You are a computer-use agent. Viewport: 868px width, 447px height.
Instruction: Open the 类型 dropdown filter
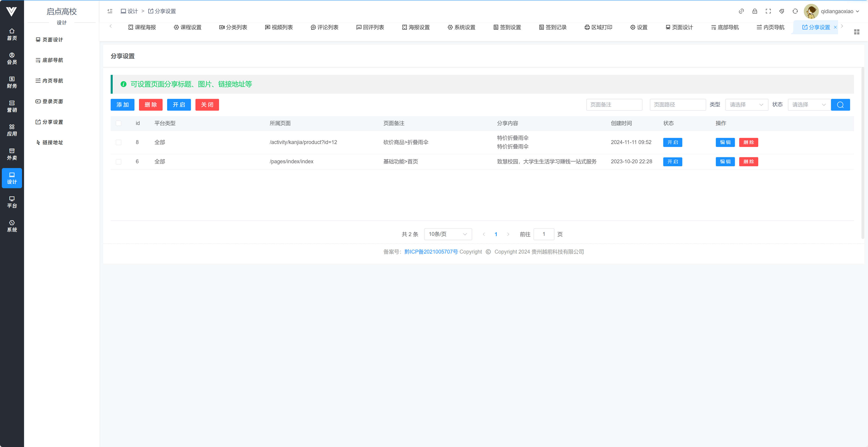pos(746,105)
